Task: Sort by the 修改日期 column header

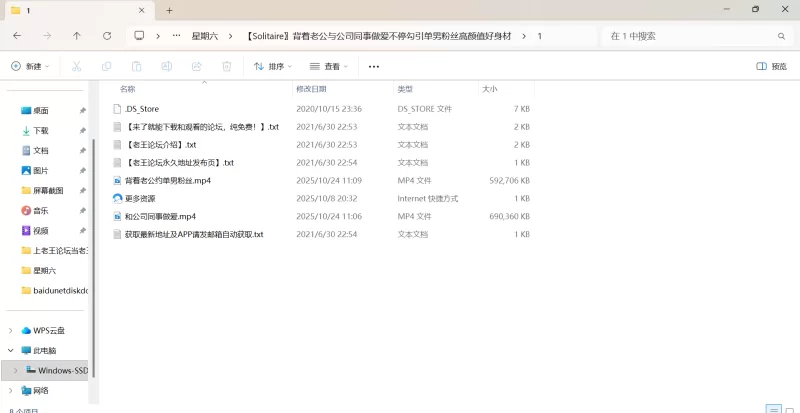Action: (343, 89)
